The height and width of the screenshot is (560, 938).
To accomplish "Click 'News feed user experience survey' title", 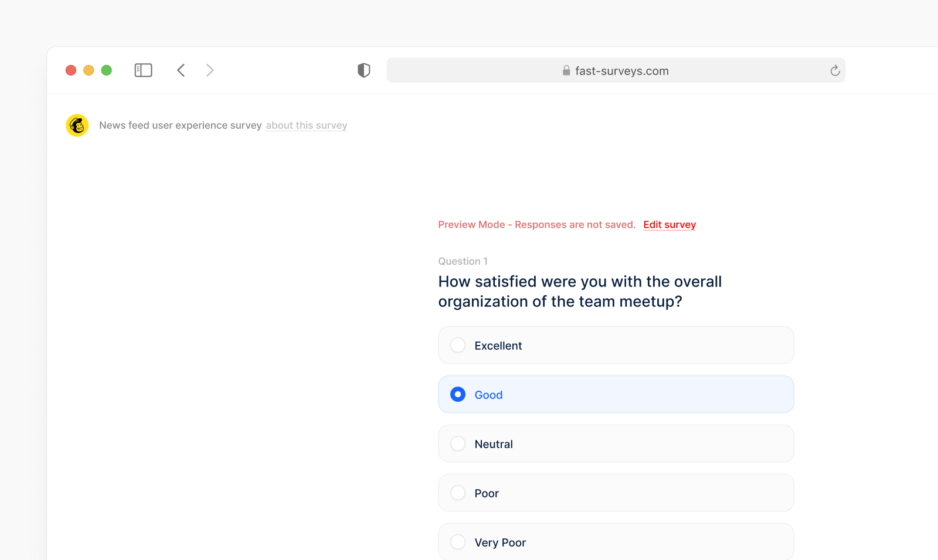I will coord(181,125).
